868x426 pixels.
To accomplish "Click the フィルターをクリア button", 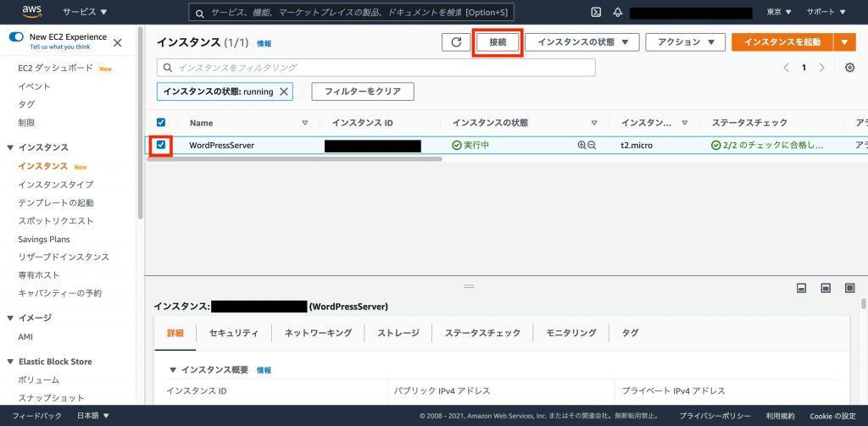I will click(x=363, y=91).
